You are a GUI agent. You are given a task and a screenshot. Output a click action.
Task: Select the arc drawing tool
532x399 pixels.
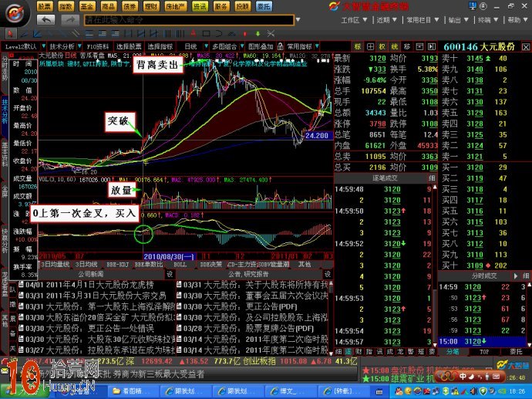pyautogui.click(x=218, y=34)
